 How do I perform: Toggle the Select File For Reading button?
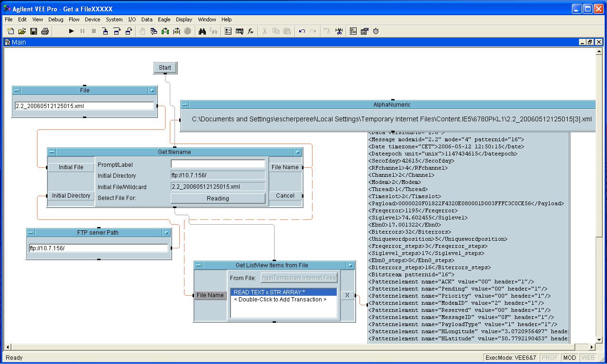pyautogui.click(x=218, y=199)
